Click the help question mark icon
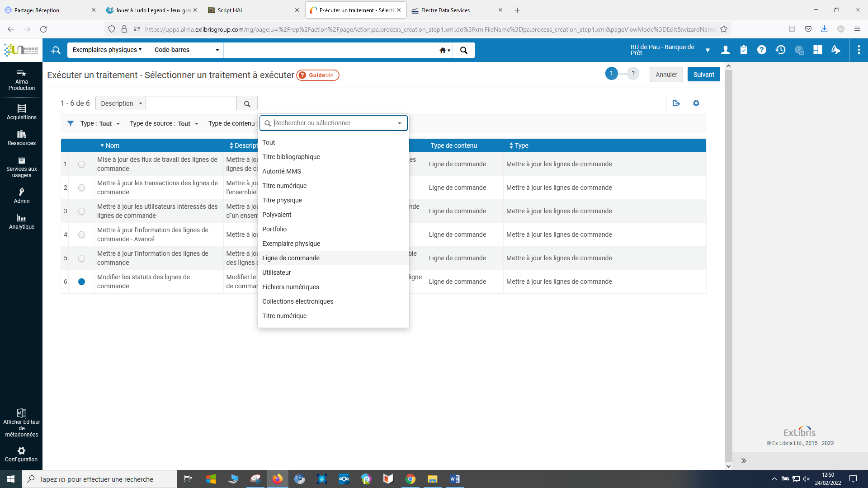Viewport: 868px width, 488px height. (762, 50)
